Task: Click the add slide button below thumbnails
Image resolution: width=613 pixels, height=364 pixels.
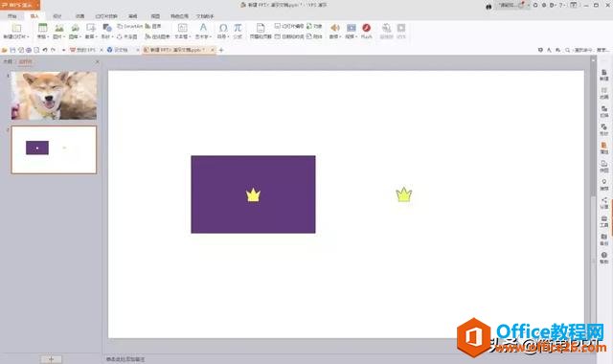Action: pos(51,359)
